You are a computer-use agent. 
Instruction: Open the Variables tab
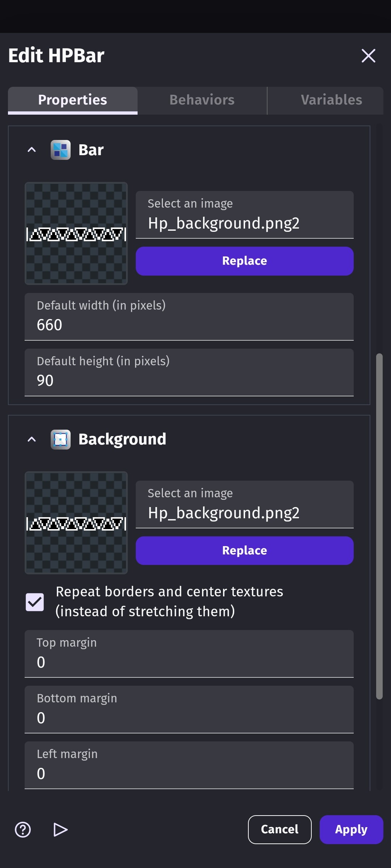[331, 100]
